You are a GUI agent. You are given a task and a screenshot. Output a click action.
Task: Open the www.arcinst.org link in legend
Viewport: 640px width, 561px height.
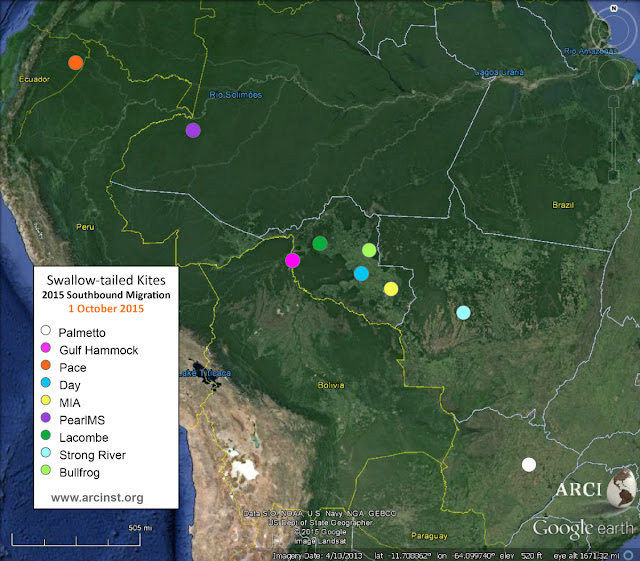pyautogui.click(x=97, y=498)
